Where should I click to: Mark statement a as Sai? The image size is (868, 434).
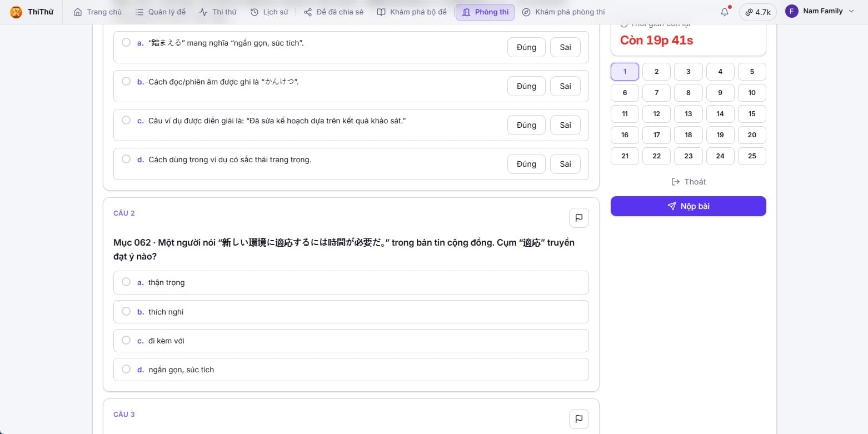(x=565, y=47)
